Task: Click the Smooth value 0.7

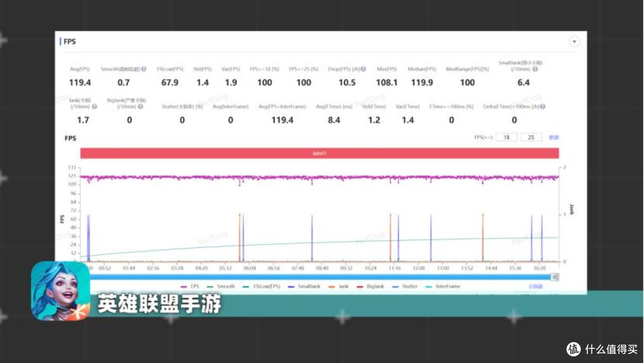Action: pos(123,82)
